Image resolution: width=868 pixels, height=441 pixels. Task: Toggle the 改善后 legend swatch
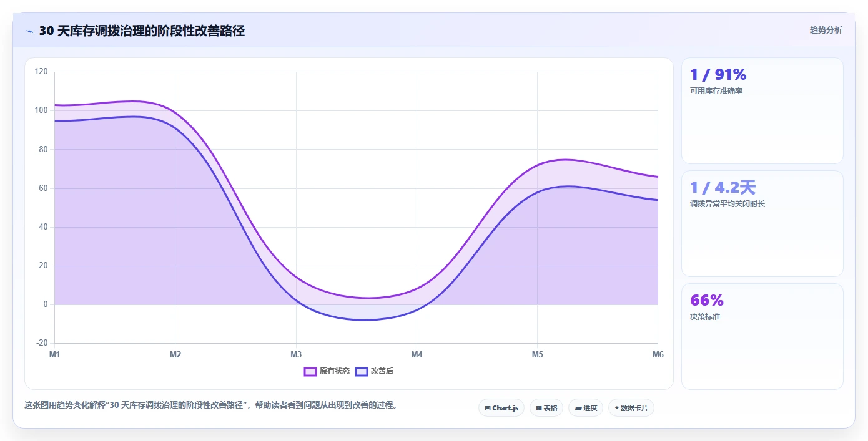tap(362, 371)
